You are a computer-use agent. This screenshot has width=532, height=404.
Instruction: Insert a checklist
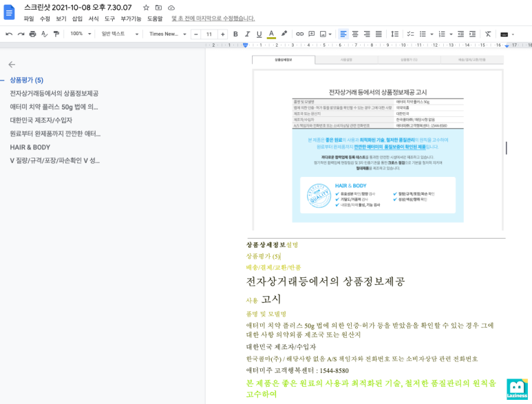(x=411, y=34)
